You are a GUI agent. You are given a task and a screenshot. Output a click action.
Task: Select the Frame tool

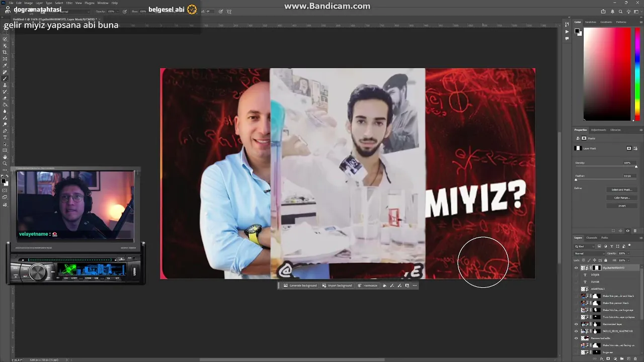[x=5, y=59]
